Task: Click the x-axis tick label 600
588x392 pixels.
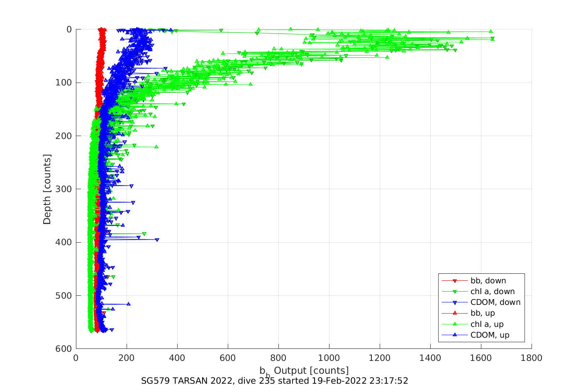Action: coord(228,358)
